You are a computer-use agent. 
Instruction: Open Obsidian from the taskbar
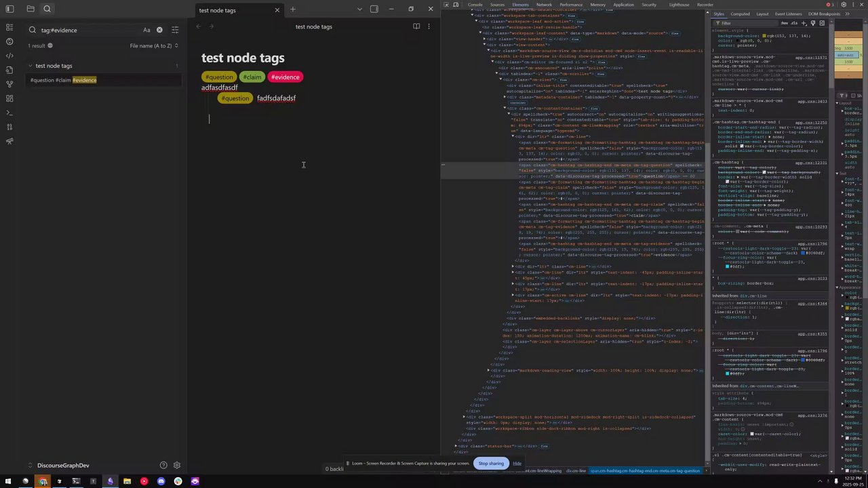click(x=110, y=481)
